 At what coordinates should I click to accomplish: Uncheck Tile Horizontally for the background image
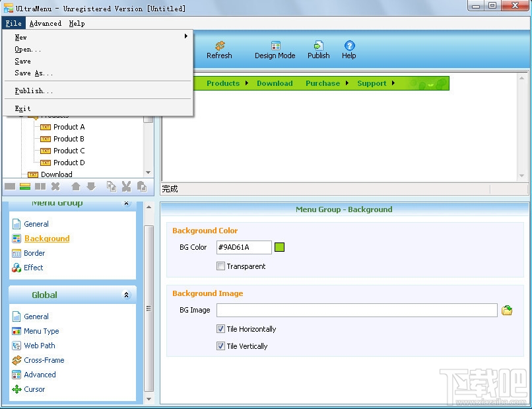tap(220, 328)
